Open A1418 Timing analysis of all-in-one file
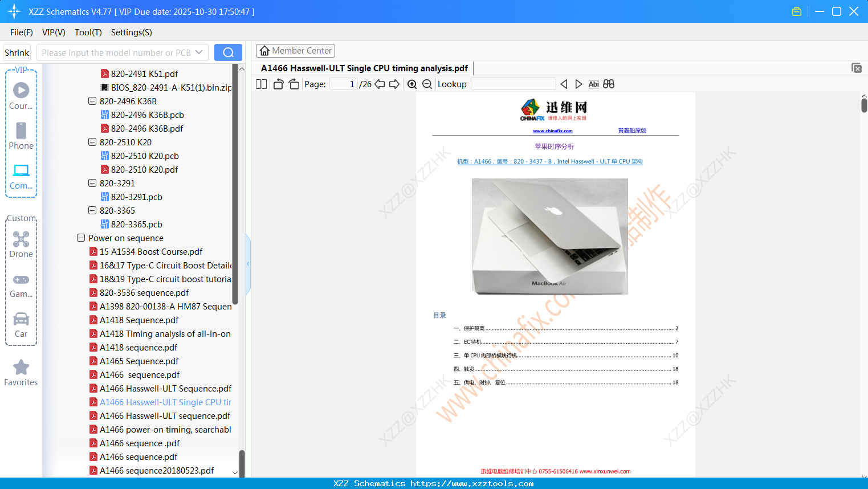868x489 pixels. tap(160, 334)
